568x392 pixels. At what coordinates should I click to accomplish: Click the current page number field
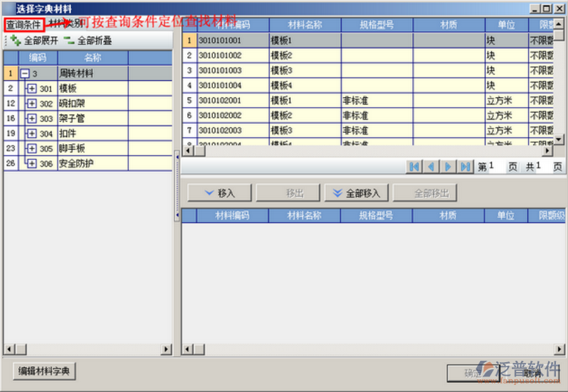498,166
